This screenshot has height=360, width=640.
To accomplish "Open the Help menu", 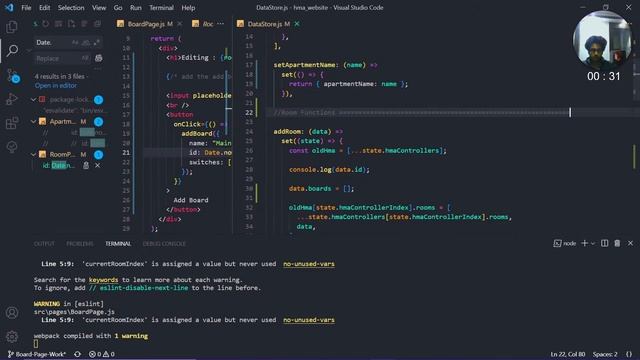I will pos(188,7).
